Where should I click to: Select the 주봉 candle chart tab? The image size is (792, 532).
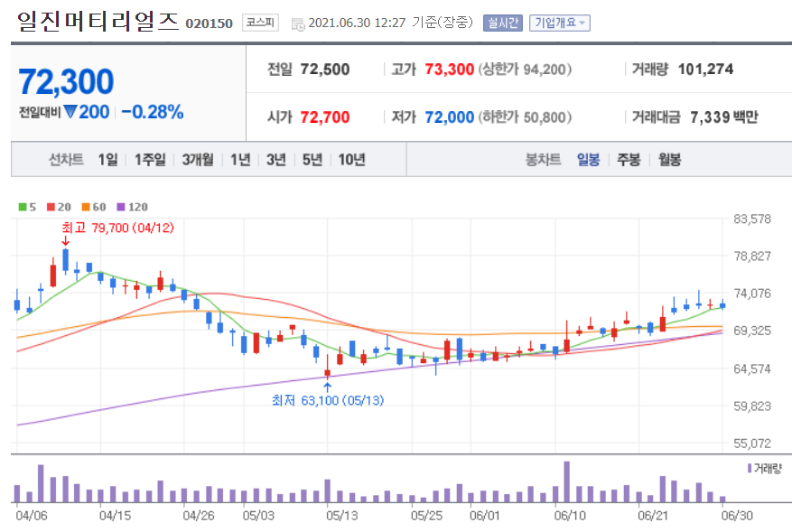629,160
